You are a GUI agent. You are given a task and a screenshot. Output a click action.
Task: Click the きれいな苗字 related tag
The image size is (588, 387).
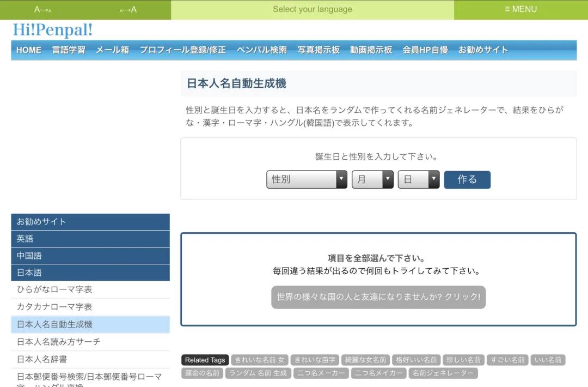314,360
